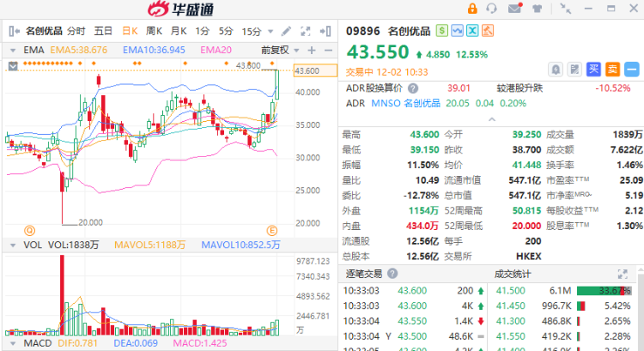Collapse the ADR info section chevron

click(492, 119)
